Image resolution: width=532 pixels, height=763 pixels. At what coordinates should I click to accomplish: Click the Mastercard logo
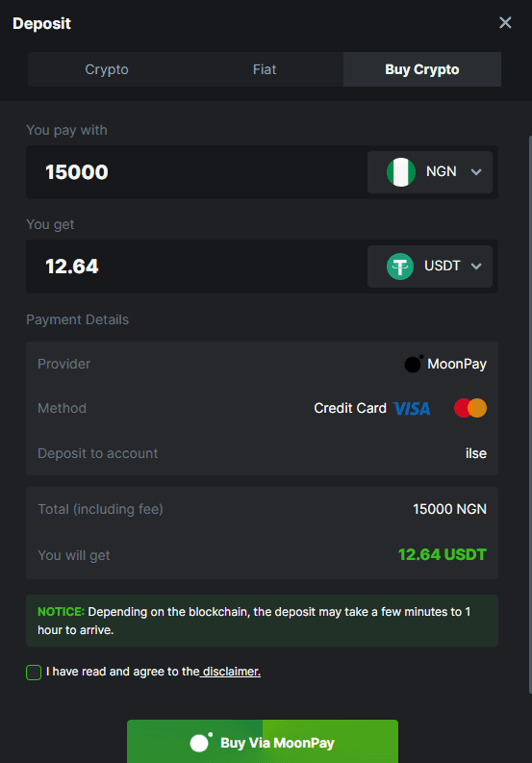pyautogui.click(x=470, y=408)
